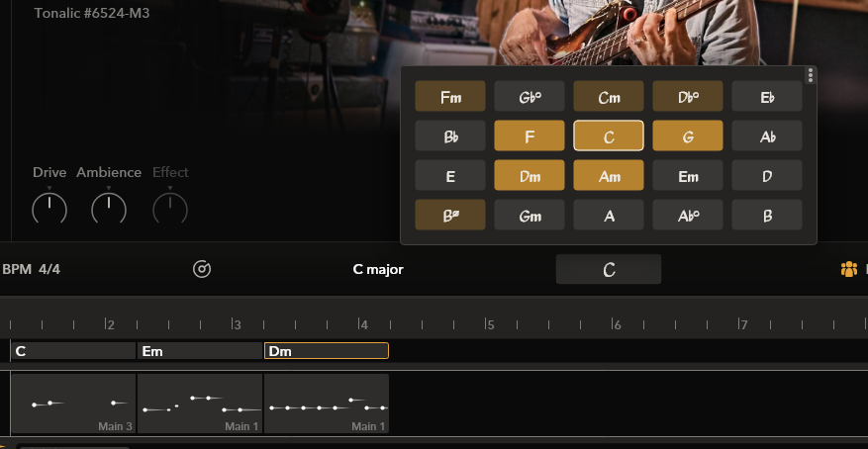The image size is (868, 449).
Task: Select the Fm chord pad
Action: tap(450, 96)
